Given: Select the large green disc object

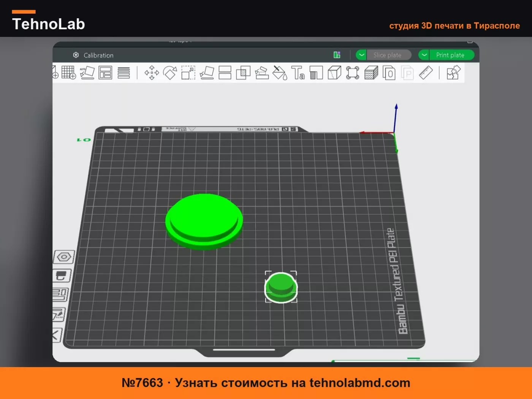Looking at the screenshot, I should [204, 222].
